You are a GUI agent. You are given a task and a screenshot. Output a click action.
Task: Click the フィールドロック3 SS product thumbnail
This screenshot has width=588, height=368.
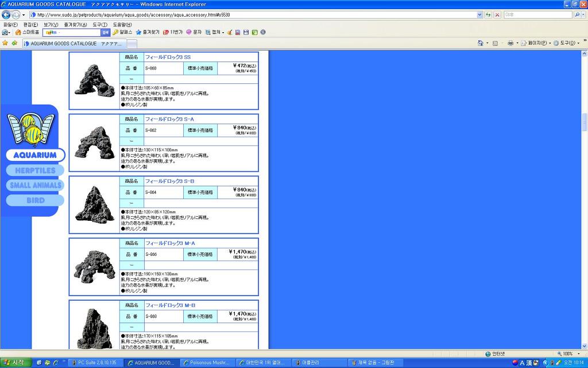(95, 80)
